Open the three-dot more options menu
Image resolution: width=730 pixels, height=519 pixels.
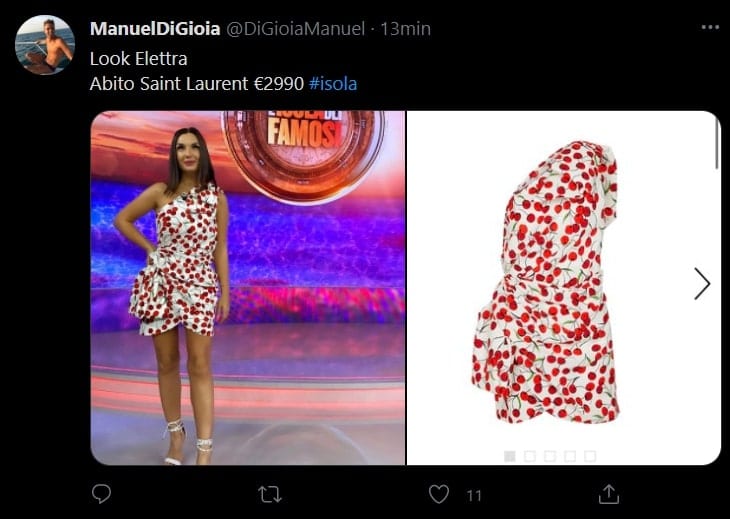(710, 27)
